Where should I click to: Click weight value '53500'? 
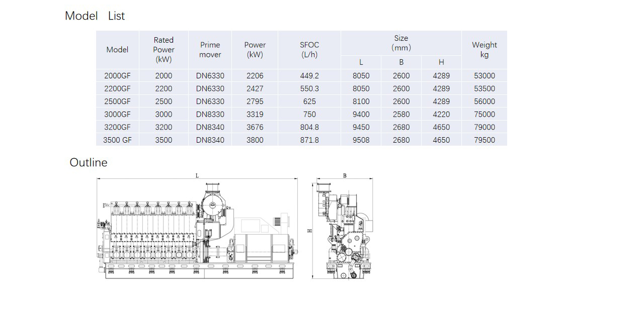coord(485,88)
